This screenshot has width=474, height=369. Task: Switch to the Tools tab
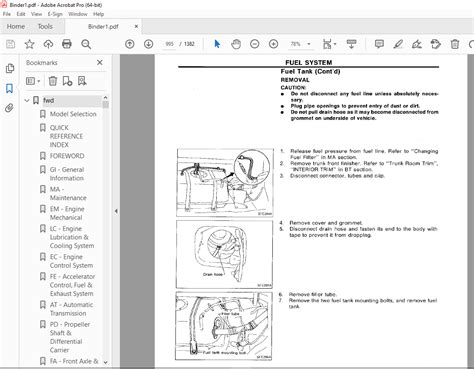point(45,26)
